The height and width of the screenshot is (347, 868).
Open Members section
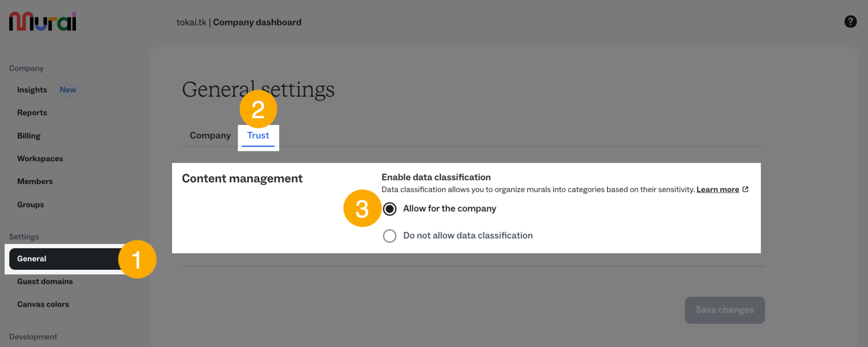tap(35, 182)
